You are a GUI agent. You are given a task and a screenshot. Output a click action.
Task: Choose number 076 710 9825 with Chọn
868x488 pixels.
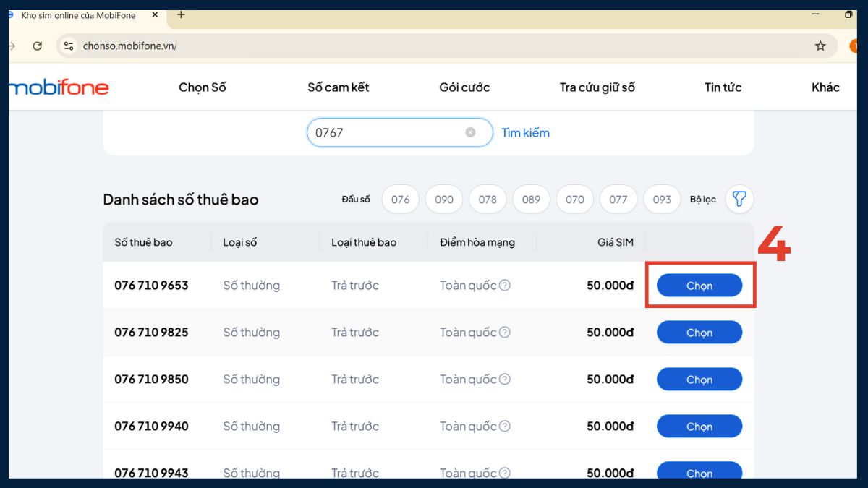[x=699, y=333]
